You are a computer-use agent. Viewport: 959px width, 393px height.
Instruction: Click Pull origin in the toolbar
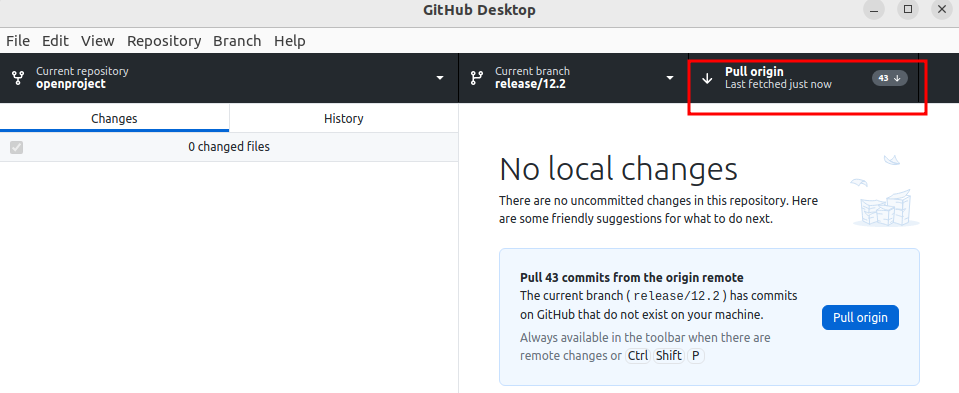coord(804,78)
